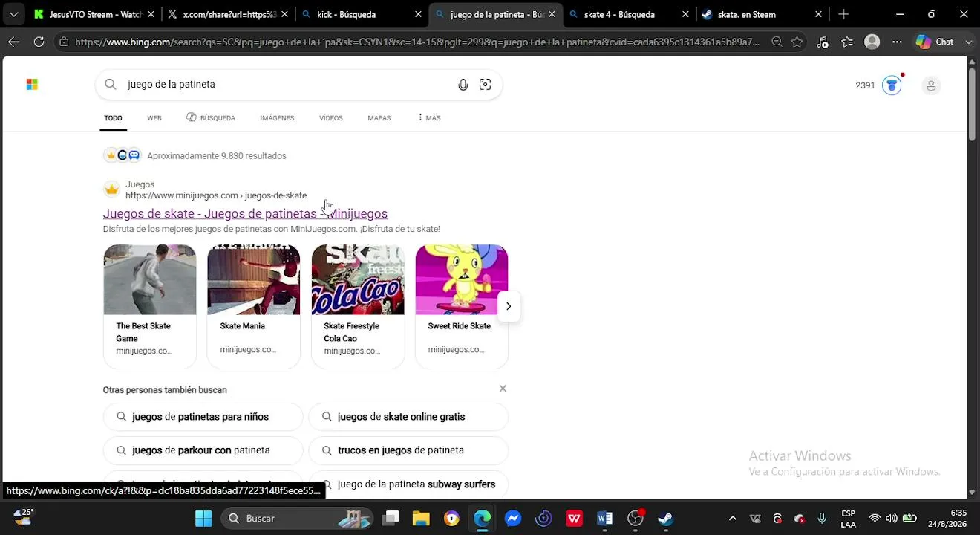Open Messenger from the taskbar

[513, 519]
